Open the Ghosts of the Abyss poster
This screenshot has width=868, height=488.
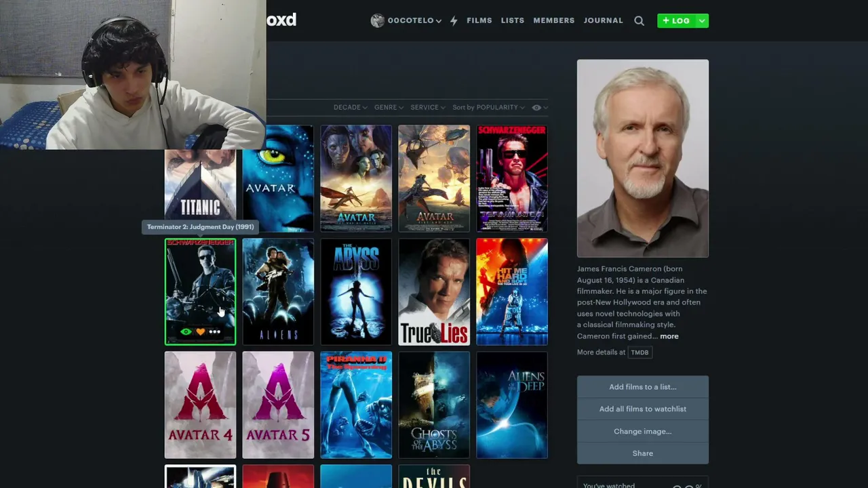(434, 405)
